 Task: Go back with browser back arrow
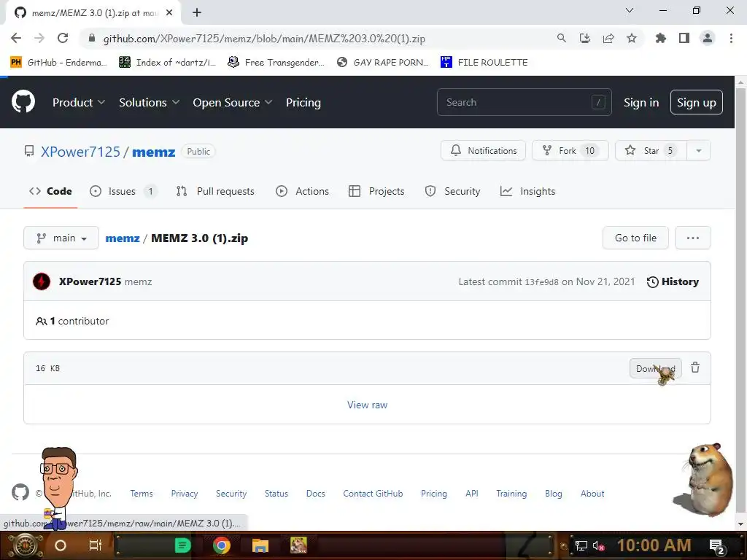coord(16,39)
